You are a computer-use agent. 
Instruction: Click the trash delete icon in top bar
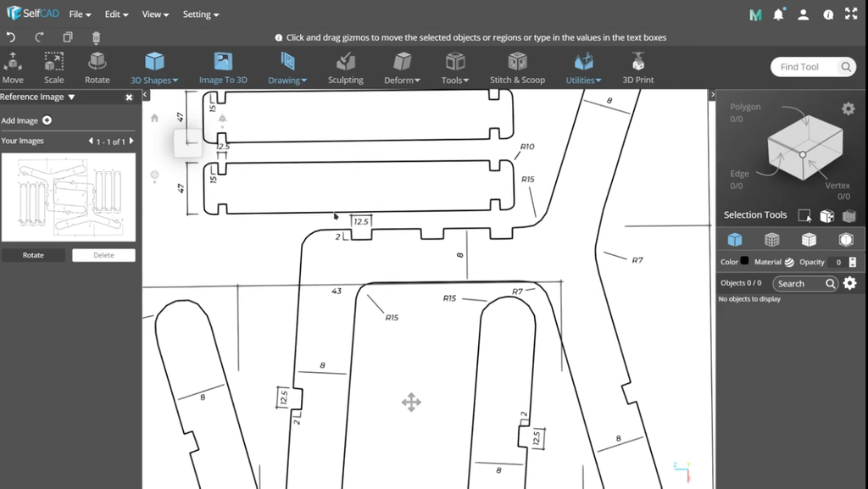point(96,37)
